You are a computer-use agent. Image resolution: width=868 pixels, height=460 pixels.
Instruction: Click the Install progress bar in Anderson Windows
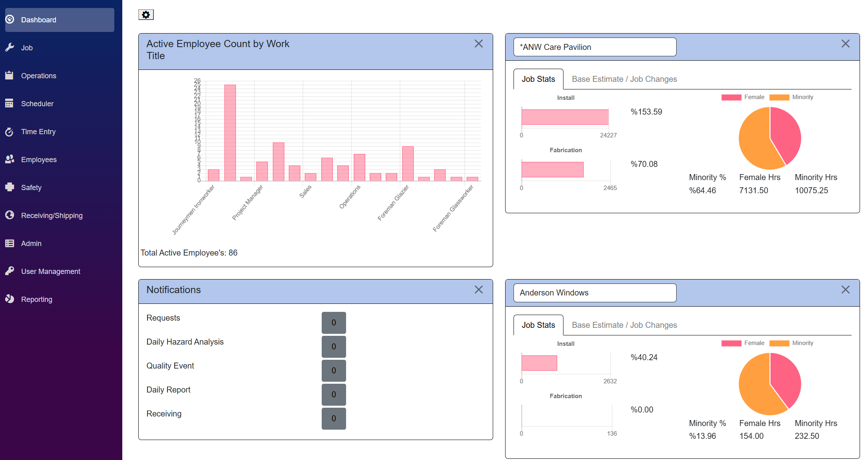point(539,363)
